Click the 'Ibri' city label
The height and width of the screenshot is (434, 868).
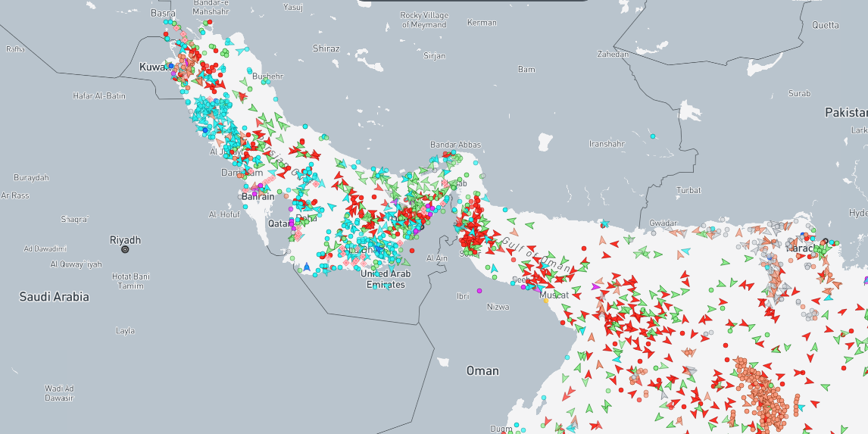(x=463, y=296)
